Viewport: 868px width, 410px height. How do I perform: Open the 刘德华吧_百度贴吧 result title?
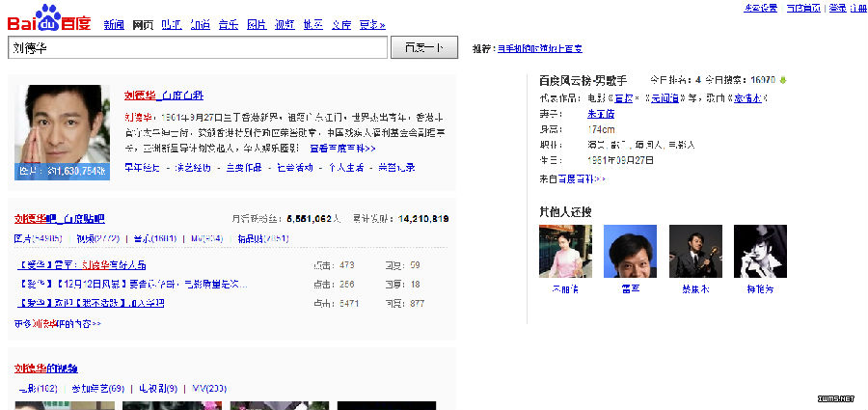[x=60, y=219]
